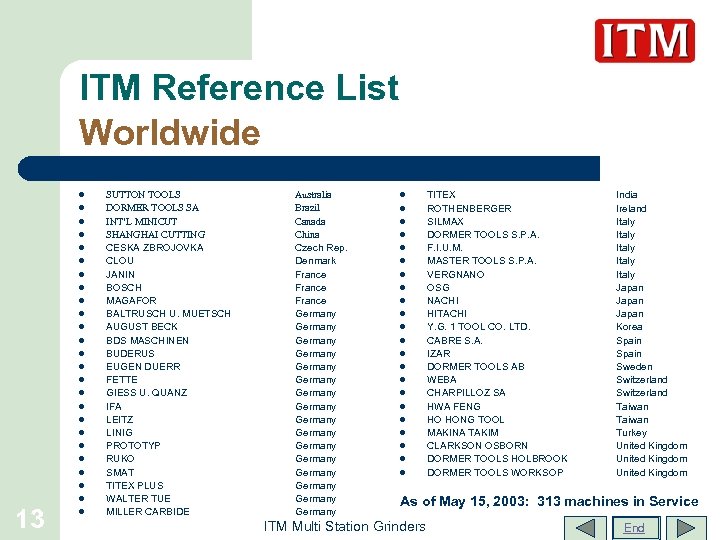720x540 pixels.
Task: Click 'CLOU' entry
Action: pos(119,260)
